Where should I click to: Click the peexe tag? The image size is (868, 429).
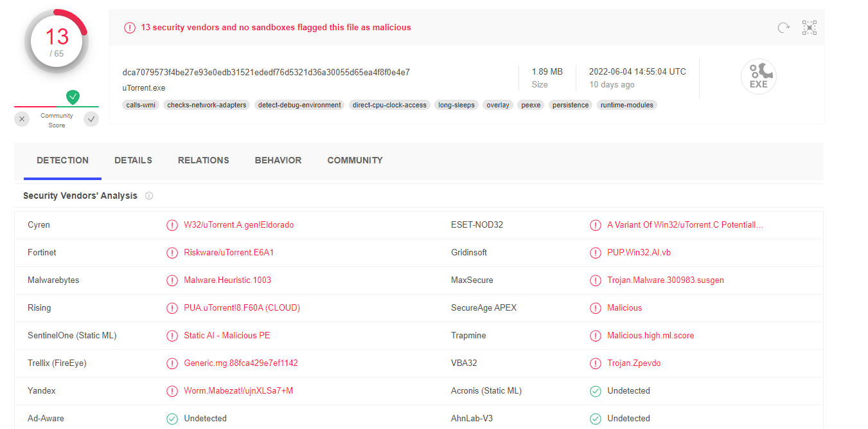(531, 105)
